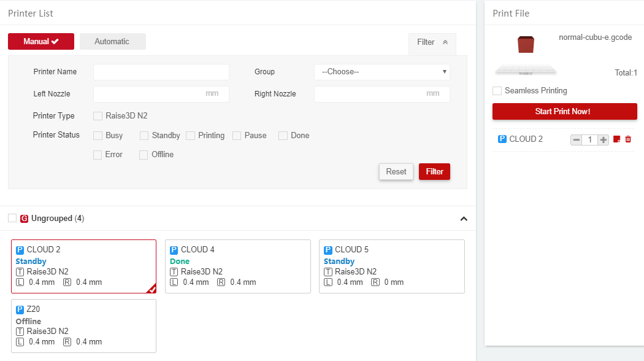Increase CLOUD 2 print count with plus

pyautogui.click(x=604, y=140)
